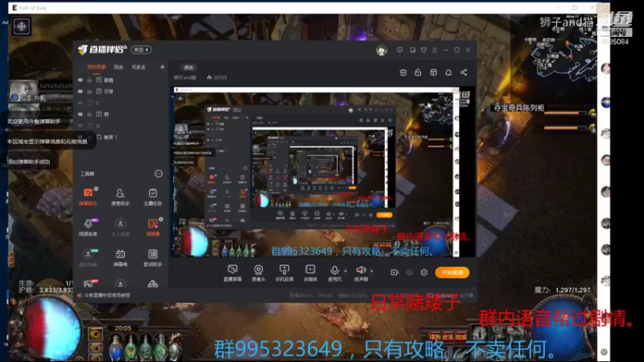Collapse the 工具箱 toolbox section
Viewport: 644px width, 362px height.
(x=158, y=174)
